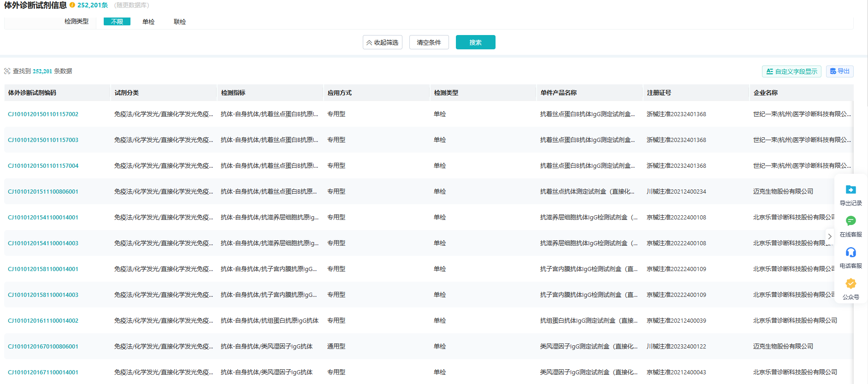This screenshot has height=384, width=868.
Task: Click the 导出记录 sidebar icon
Action: click(850, 189)
